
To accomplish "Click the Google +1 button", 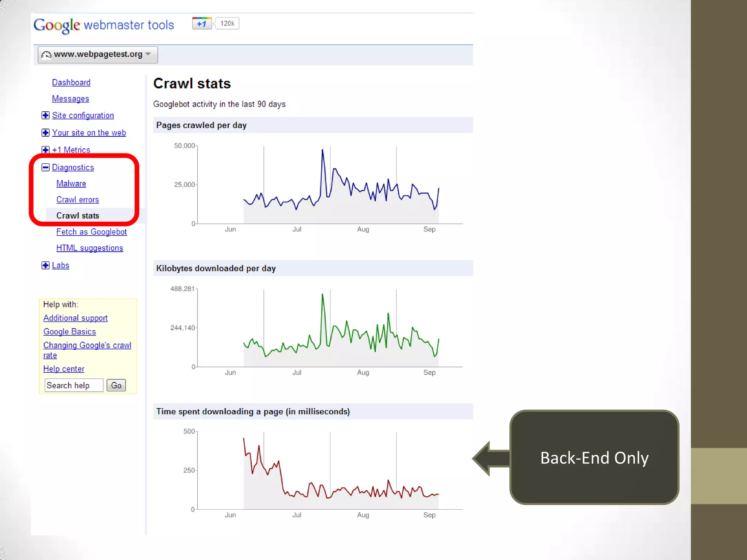I will (x=202, y=24).
